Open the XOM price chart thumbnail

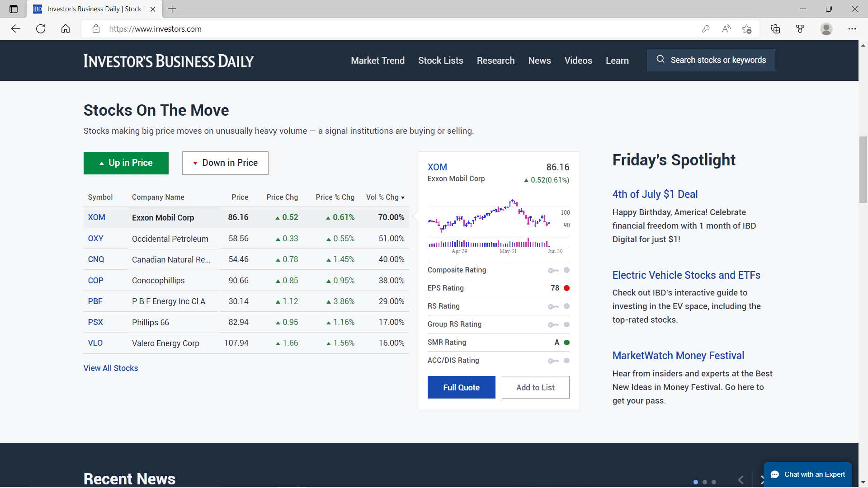pos(499,226)
